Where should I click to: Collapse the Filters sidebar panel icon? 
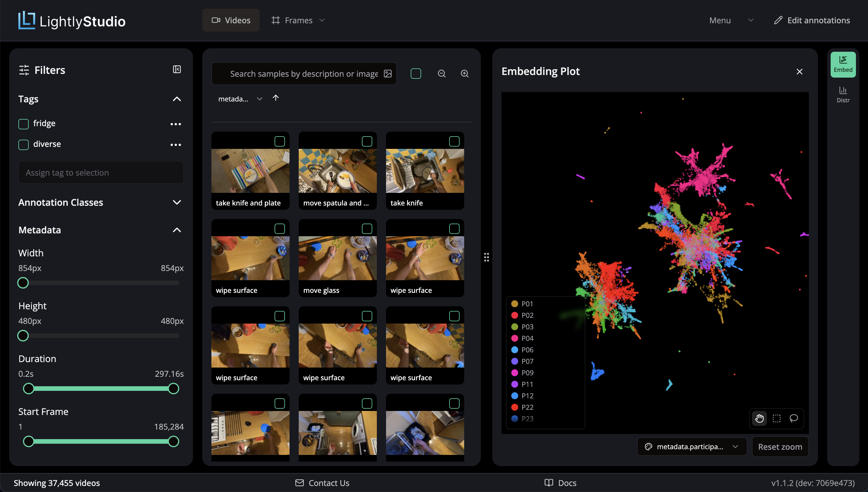click(177, 69)
